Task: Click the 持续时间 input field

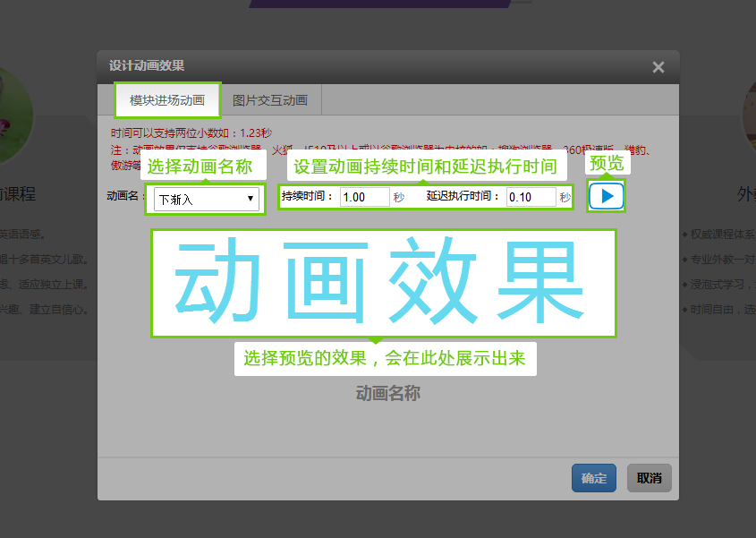Action: coord(364,197)
